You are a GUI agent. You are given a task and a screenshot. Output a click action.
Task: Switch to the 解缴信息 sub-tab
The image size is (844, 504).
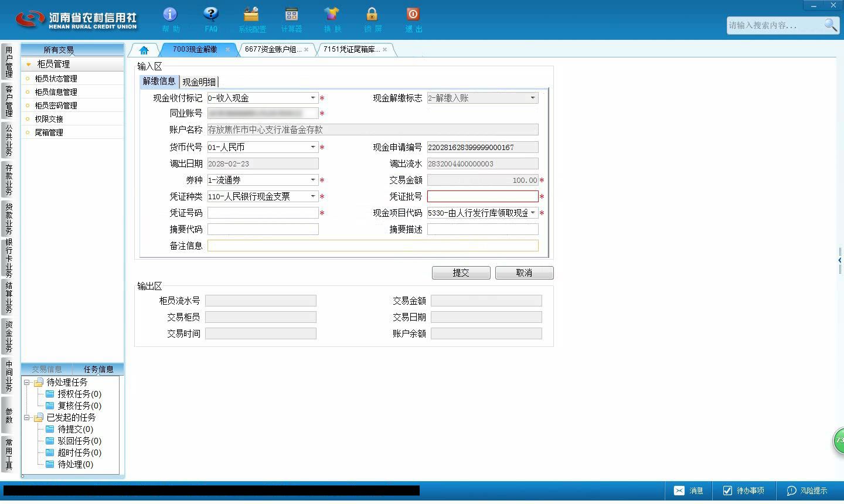click(x=159, y=81)
